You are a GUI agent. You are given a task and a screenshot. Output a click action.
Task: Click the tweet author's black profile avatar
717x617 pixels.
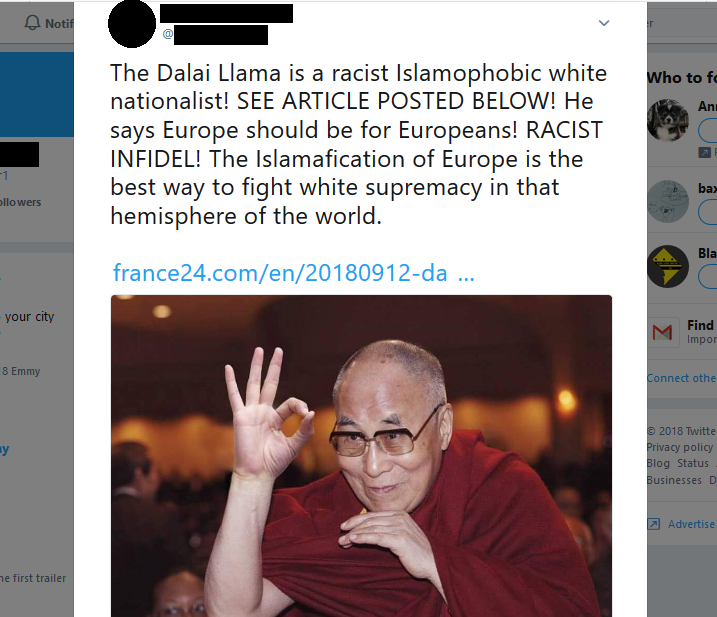pyautogui.click(x=132, y=23)
